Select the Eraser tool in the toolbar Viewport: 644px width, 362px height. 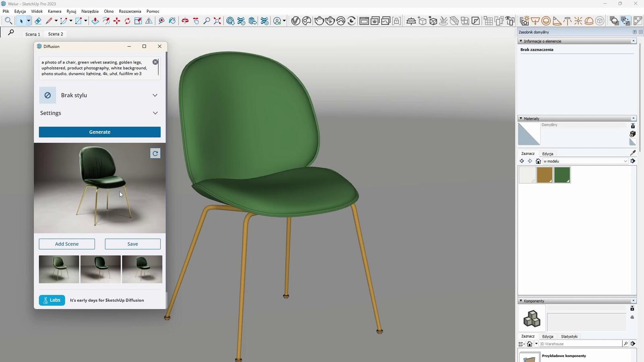(x=38, y=21)
